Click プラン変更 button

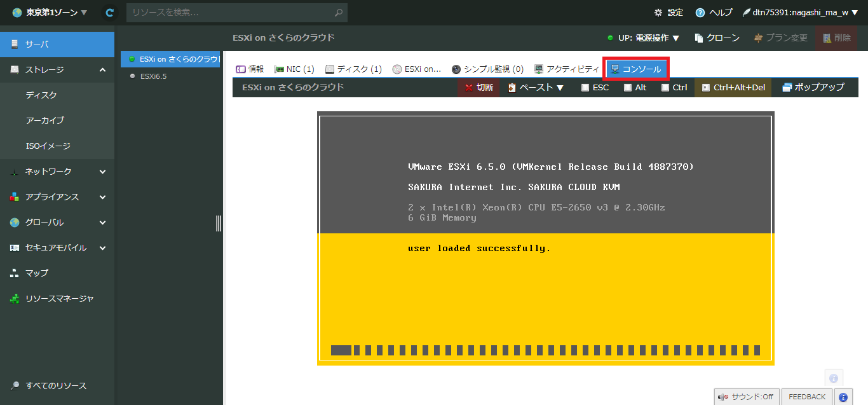pos(780,38)
